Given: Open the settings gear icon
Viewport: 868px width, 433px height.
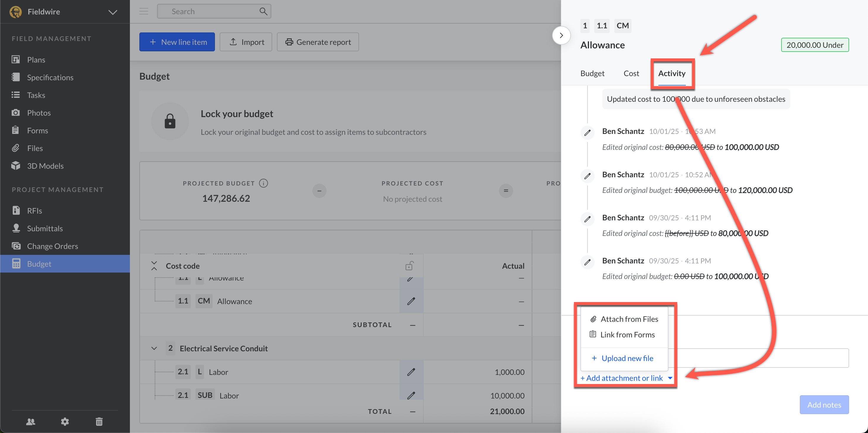Looking at the screenshot, I should 65,421.
